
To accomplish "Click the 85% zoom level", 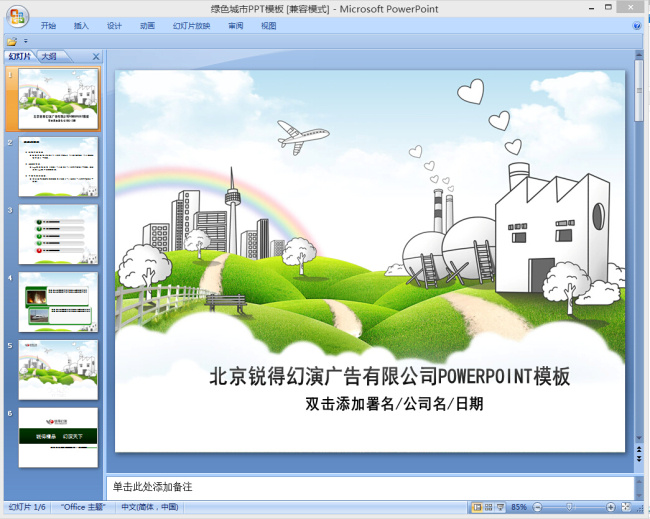I will 519,507.
